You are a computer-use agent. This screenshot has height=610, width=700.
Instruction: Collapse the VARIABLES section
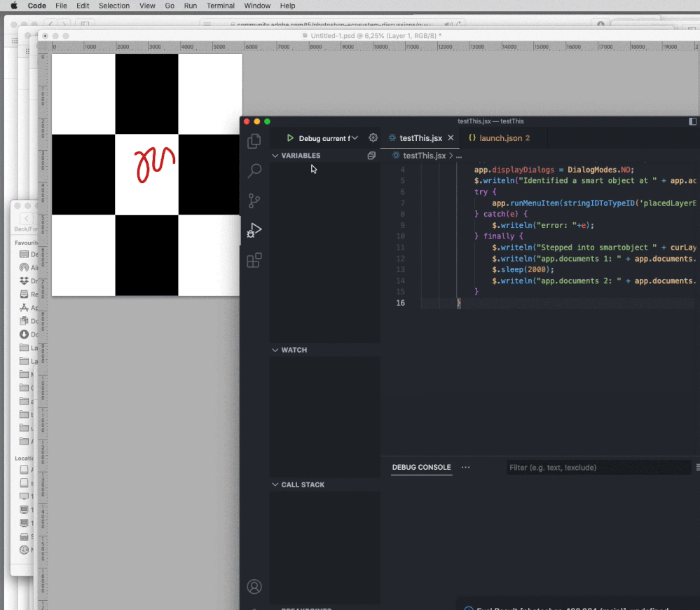point(275,155)
